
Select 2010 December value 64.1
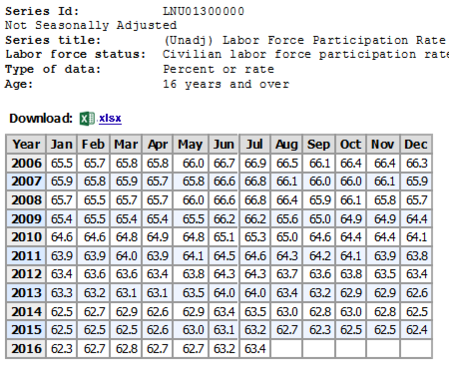416,237
